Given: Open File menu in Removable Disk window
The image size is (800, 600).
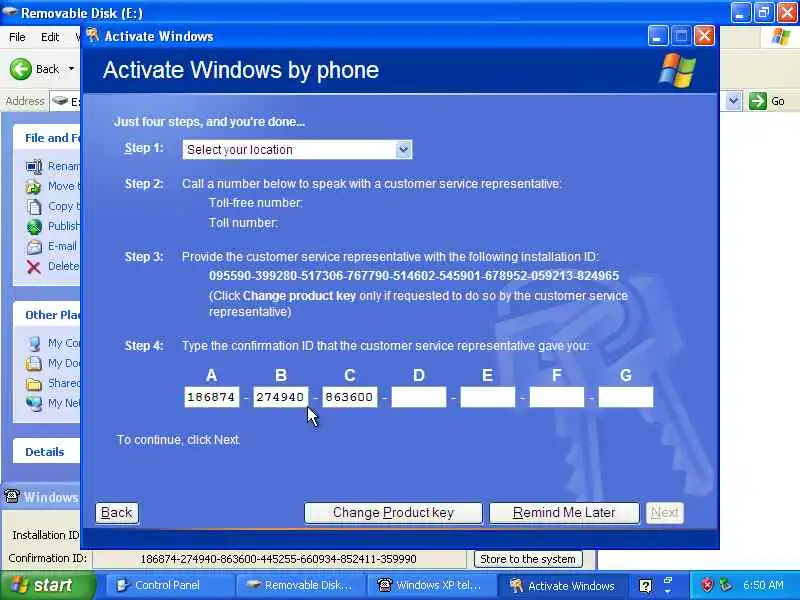Looking at the screenshot, I should click(x=17, y=37).
